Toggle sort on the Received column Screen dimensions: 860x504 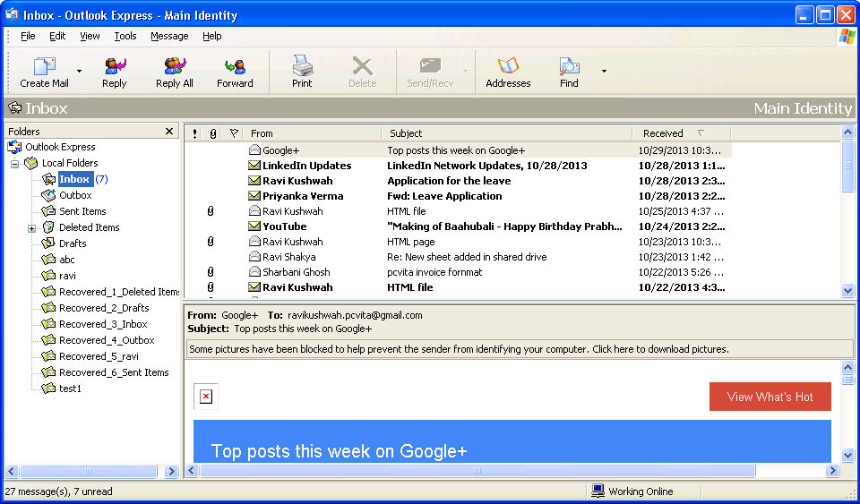681,133
